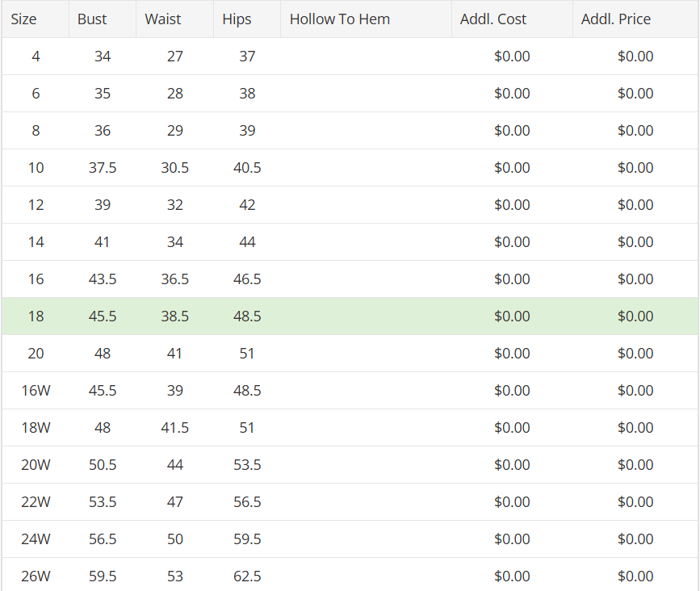Viewport: 700px width, 591px height.
Task: Click bust value 41 for size 14
Action: tap(103, 241)
